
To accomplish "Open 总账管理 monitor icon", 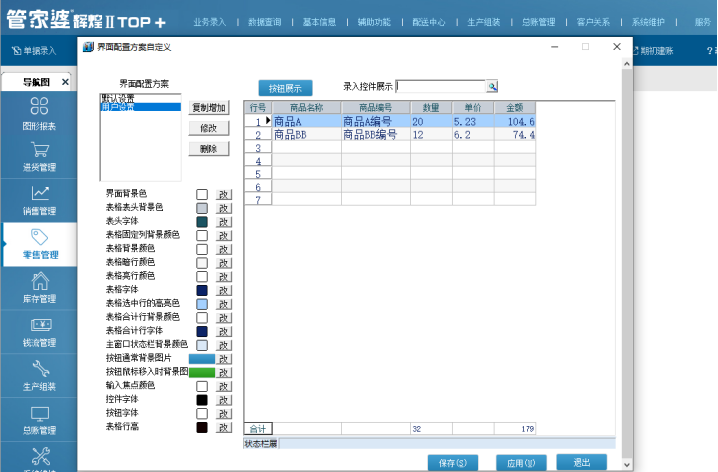I will 40,413.
